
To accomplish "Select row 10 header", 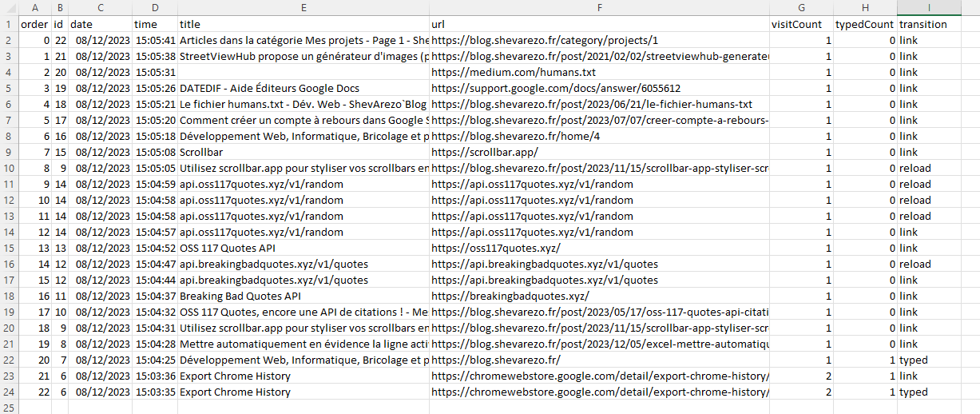I will click(x=9, y=168).
